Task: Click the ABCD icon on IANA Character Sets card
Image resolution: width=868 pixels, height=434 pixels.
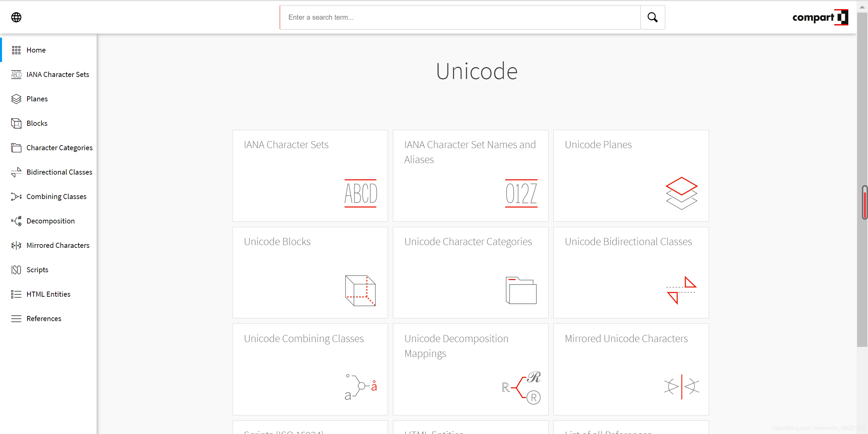Action: [x=361, y=194]
